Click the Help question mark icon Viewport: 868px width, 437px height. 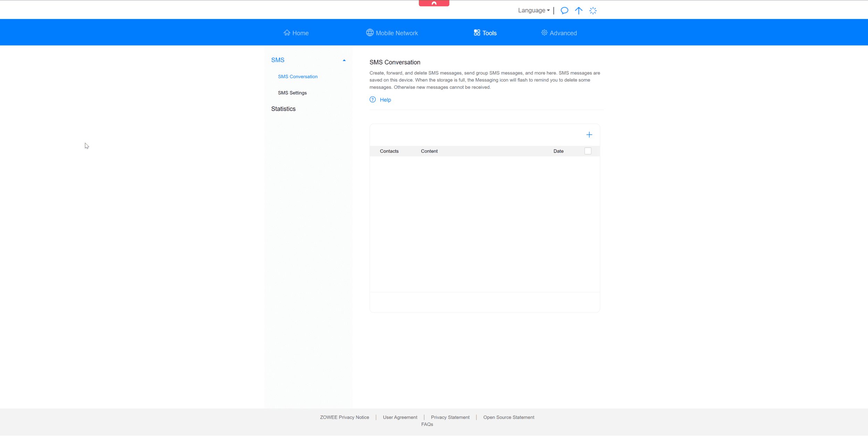click(373, 100)
